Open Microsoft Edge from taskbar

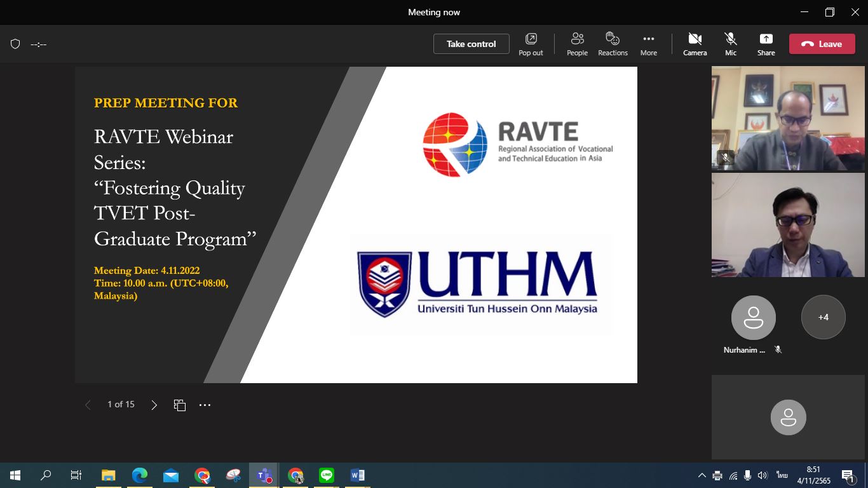140,475
